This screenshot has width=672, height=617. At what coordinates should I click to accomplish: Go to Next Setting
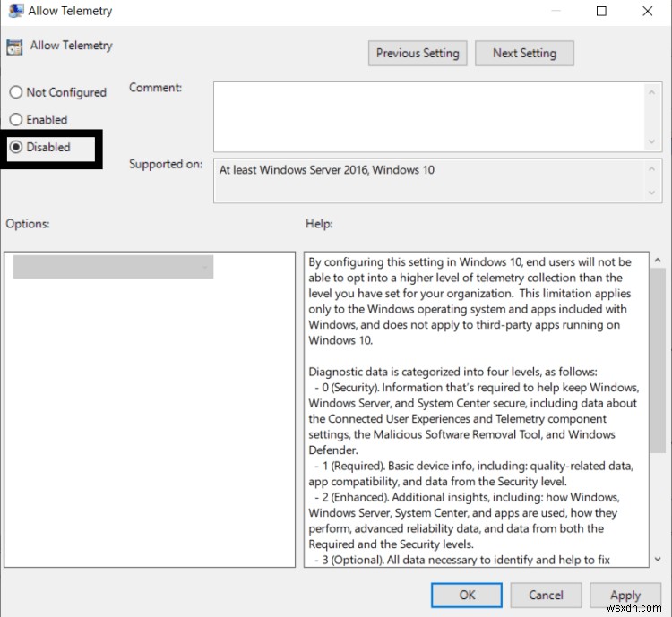click(x=524, y=53)
